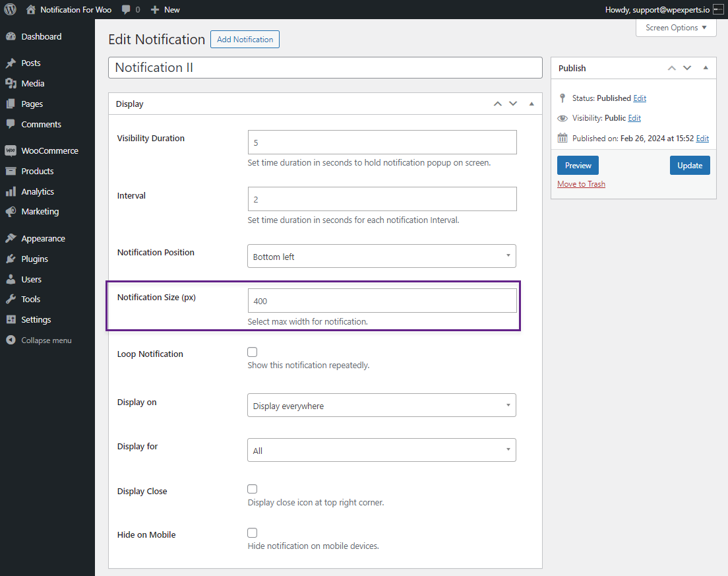The height and width of the screenshot is (576, 728).
Task: Click the Preview button
Action: tap(578, 166)
